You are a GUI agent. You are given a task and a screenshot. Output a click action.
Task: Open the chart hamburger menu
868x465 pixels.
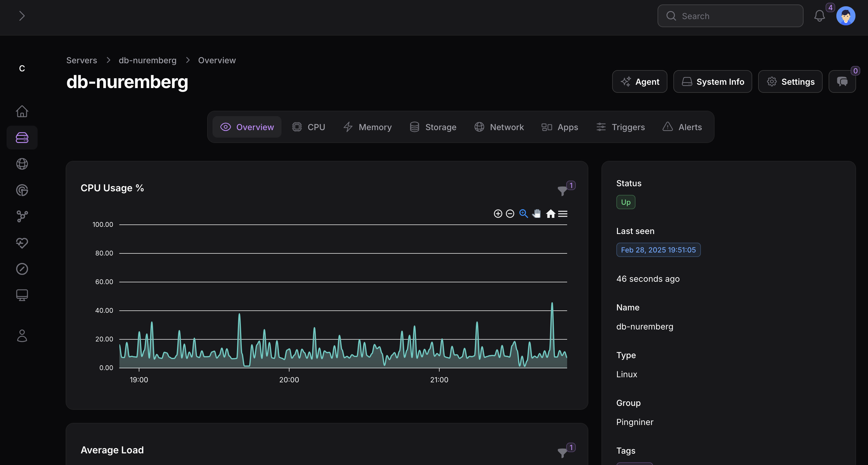[x=563, y=214]
